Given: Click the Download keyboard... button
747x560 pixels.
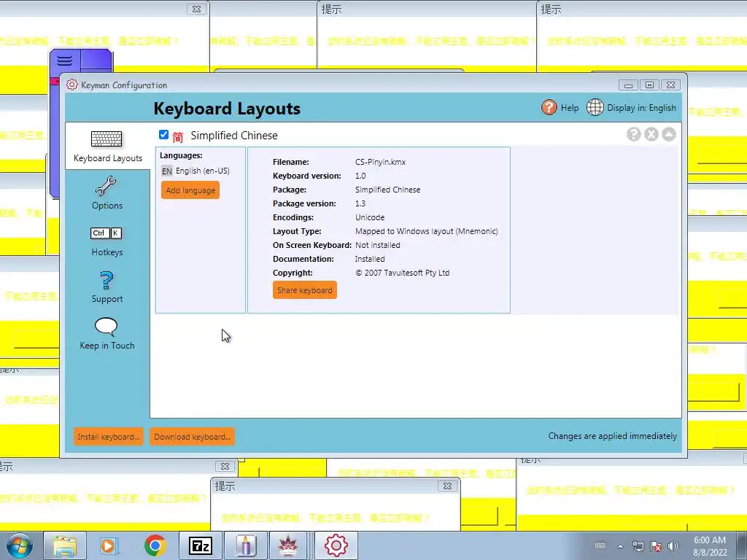Looking at the screenshot, I should [x=192, y=437].
